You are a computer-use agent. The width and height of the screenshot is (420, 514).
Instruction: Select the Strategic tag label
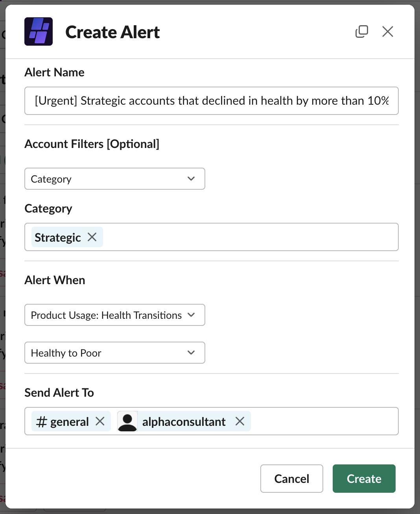(x=58, y=237)
